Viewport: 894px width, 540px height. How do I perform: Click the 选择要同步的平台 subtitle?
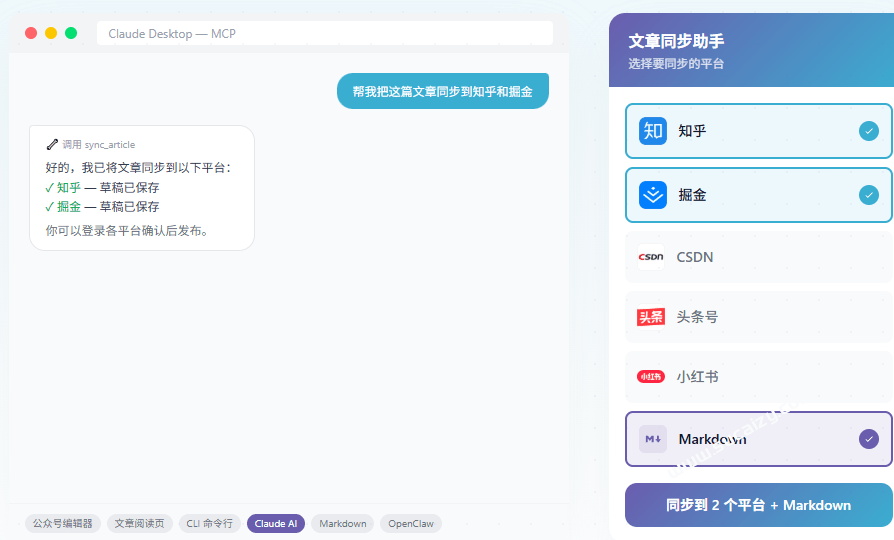tap(676, 64)
